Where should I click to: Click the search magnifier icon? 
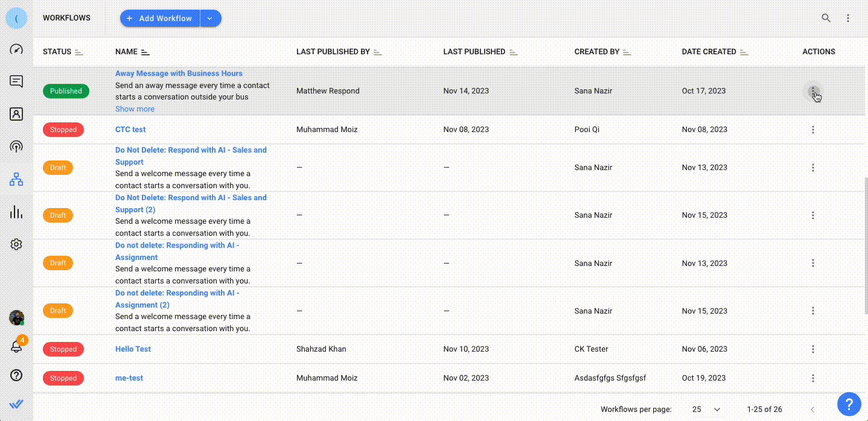(826, 18)
